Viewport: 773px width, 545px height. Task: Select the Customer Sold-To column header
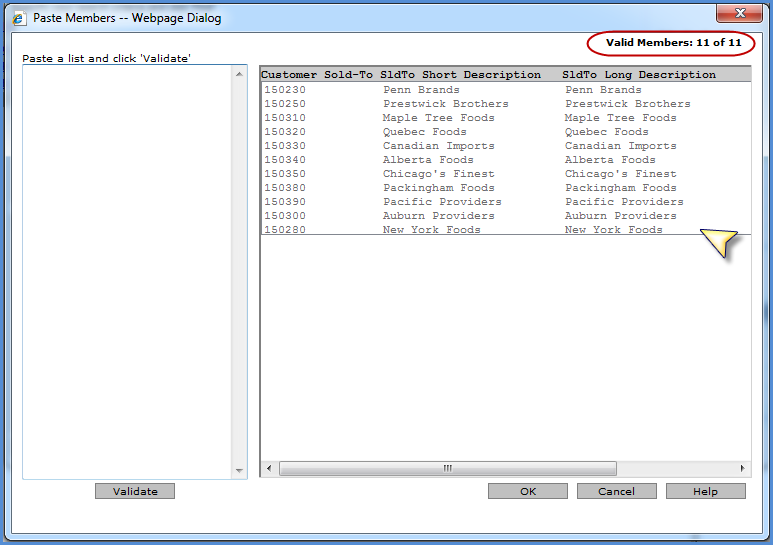coord(317,74)
